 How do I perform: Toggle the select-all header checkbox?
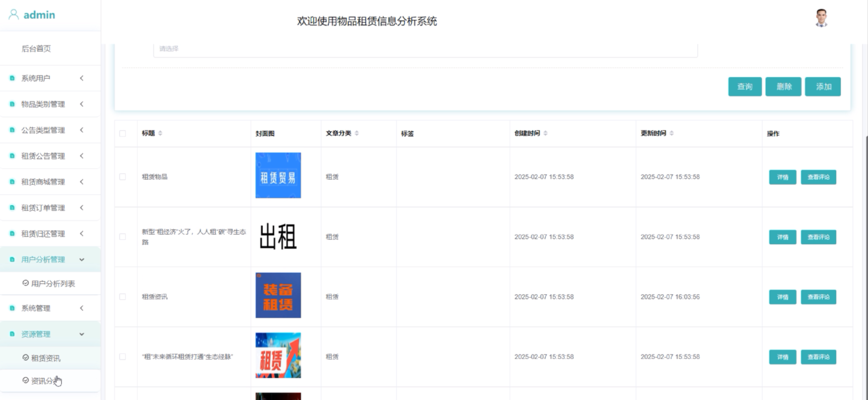(x=123, y=133)
